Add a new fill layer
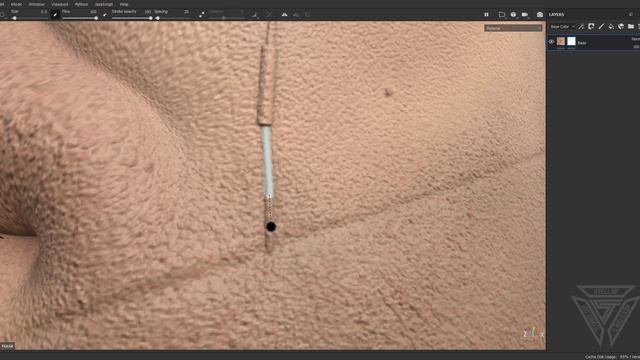Screen dimensions: 640x360 611,27
